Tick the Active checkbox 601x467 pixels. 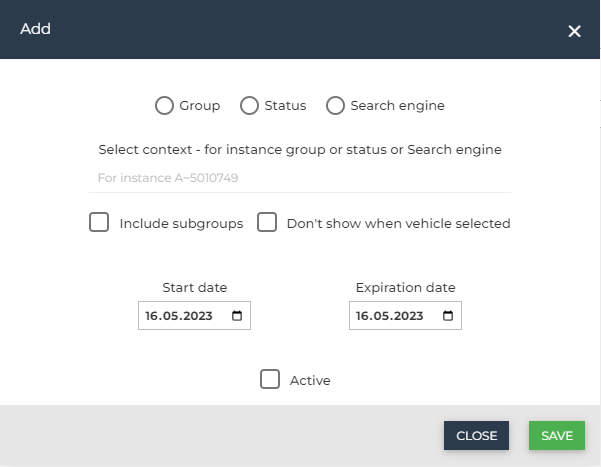coord(270,379)
